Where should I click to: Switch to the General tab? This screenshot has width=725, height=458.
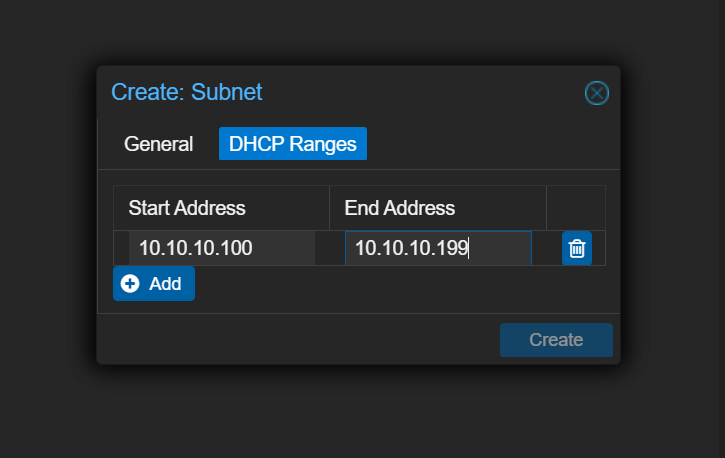[158, 144]
